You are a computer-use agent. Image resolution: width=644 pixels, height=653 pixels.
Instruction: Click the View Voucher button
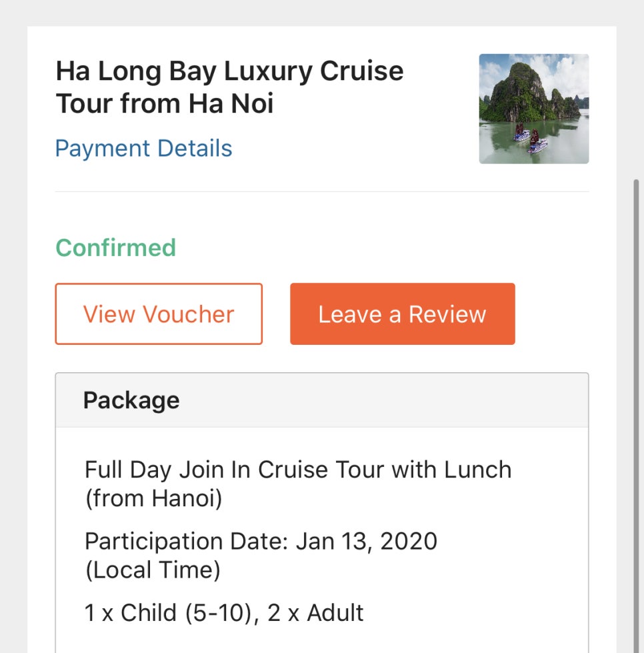(159, 313)
